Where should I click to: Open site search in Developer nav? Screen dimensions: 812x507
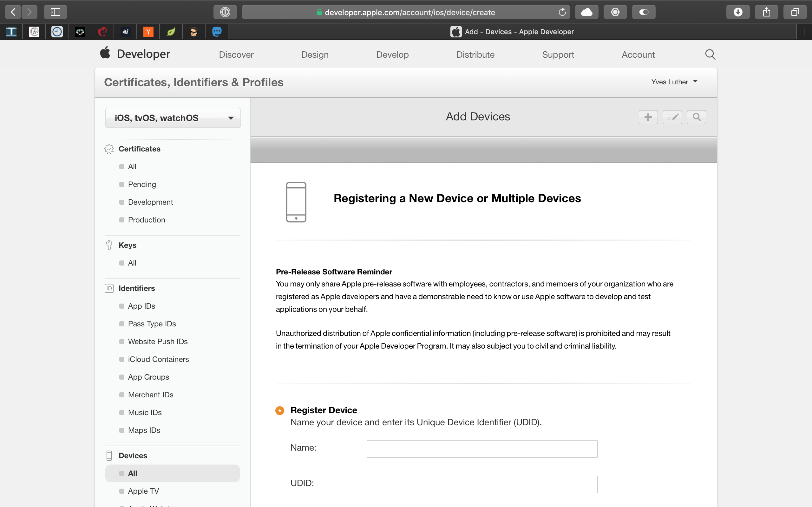pos(710,54)
